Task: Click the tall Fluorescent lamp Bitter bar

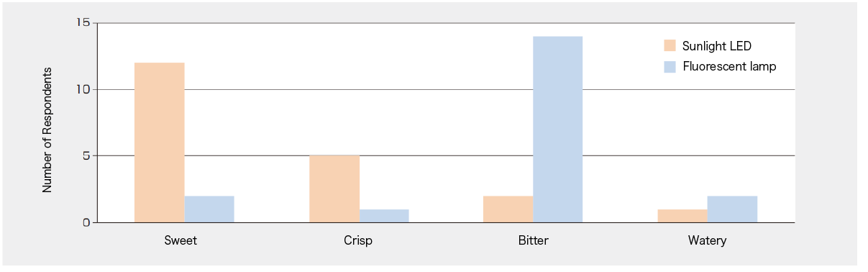Action: pos(558,130)
